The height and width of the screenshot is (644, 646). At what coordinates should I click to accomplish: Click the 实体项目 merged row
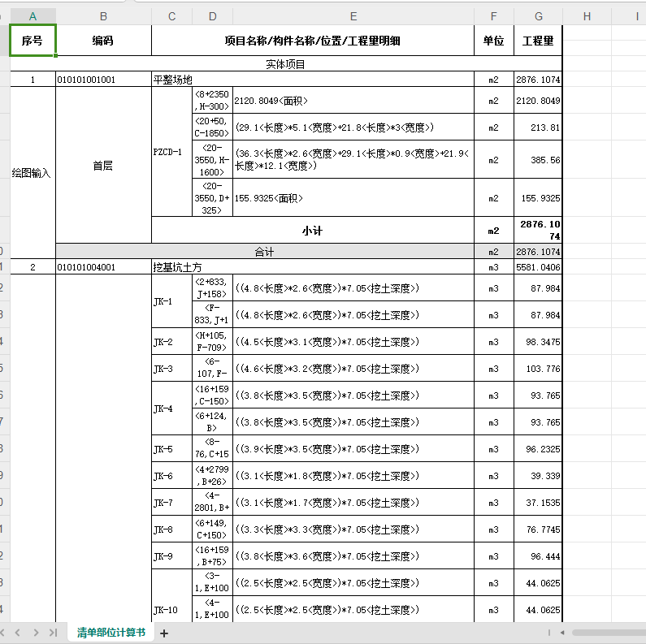point(286,64)
